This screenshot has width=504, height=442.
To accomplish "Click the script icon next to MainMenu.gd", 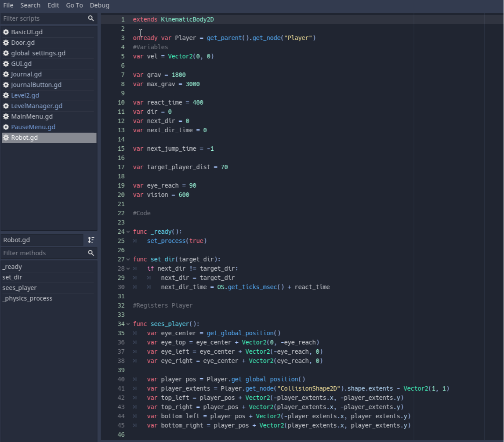I will tap(6, 116).
